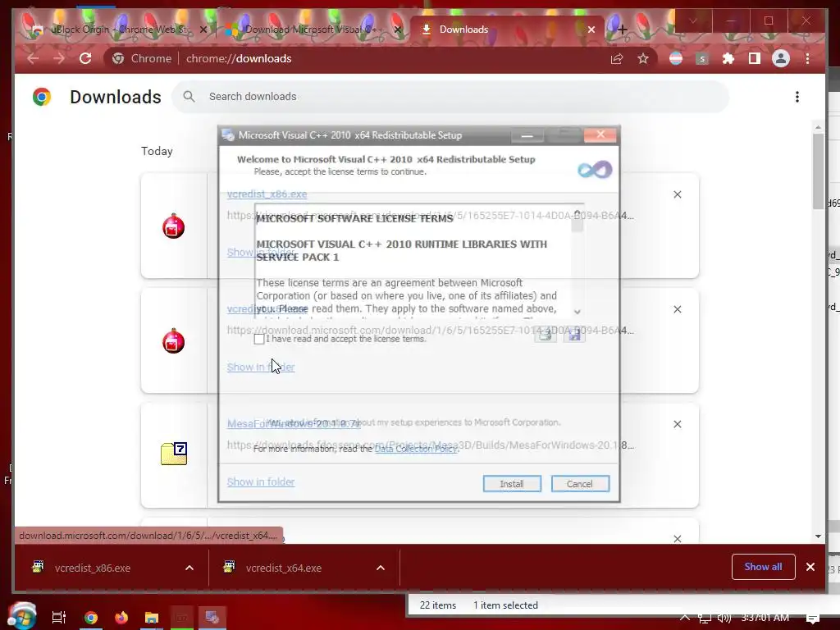Open Chrome from the taskbar
Screen dimensions: 840x630
coord(90,618)
